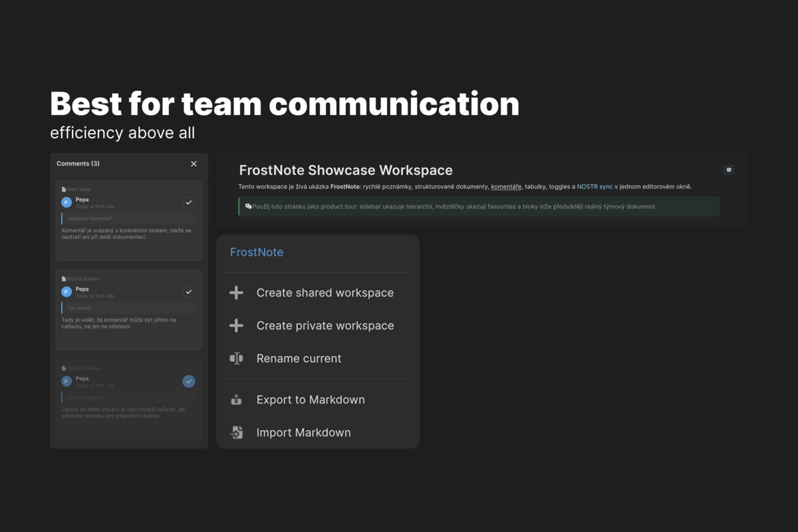Click the Design Review comment text body

(x=124, y=412)
